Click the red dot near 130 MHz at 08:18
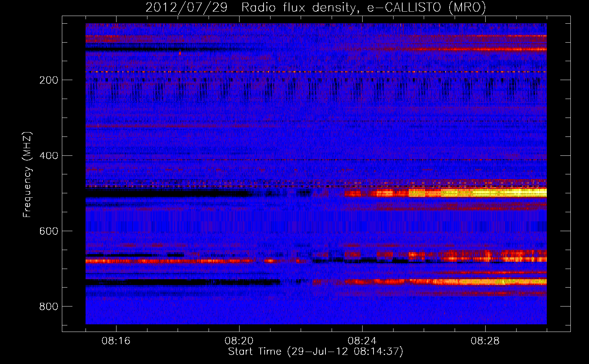The image size is (589, 364). (x=180, y=53)
